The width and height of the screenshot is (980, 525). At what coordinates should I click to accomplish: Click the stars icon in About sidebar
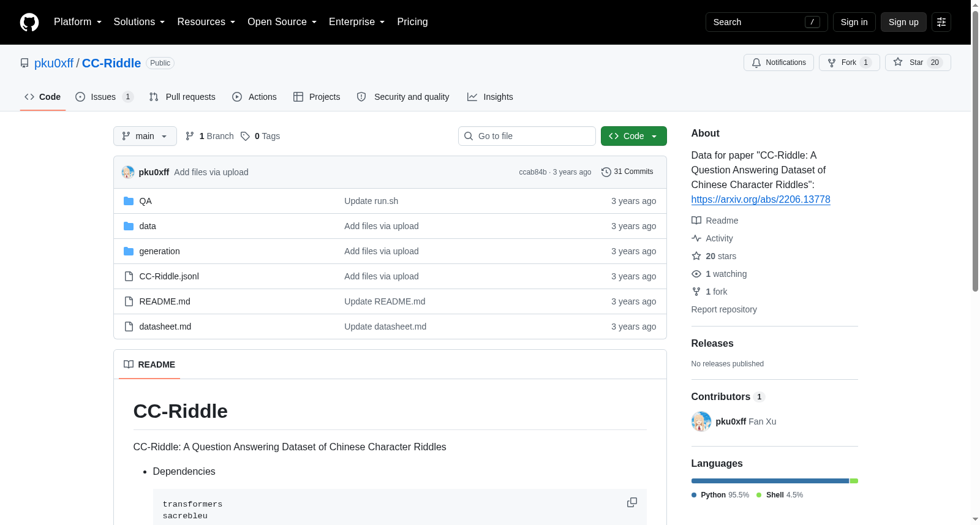click(x=696, y=256)
